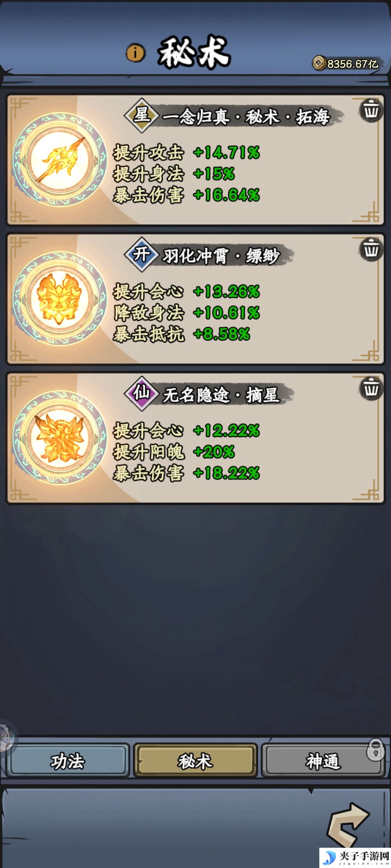
Task: Select the 提升阳魄 +20% attribute line
Action: [174, 452]
